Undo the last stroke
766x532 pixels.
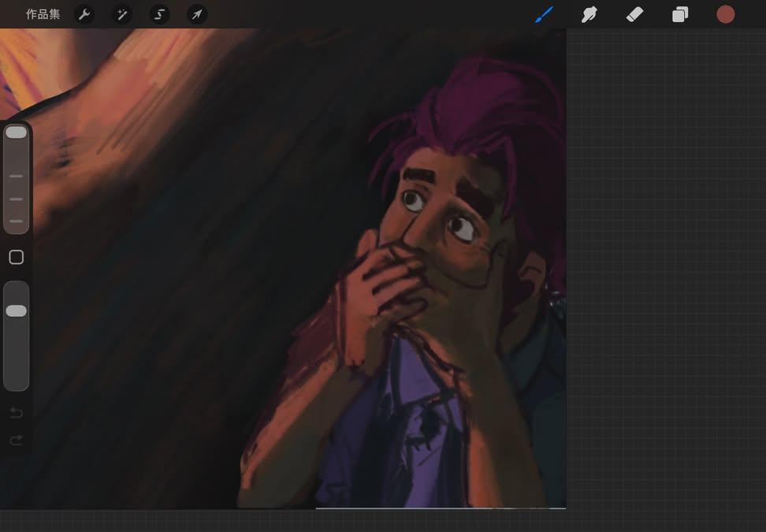pos(16,413)
